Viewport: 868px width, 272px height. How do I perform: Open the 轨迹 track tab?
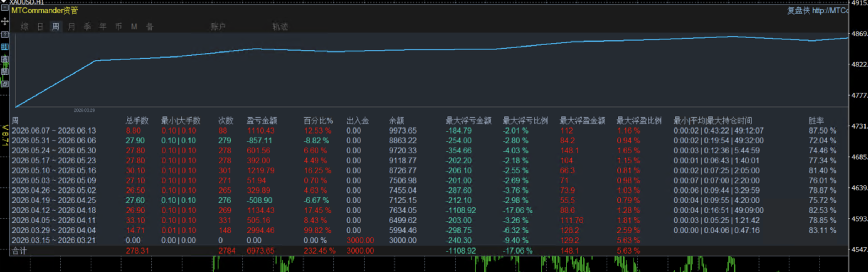(280, 27)
